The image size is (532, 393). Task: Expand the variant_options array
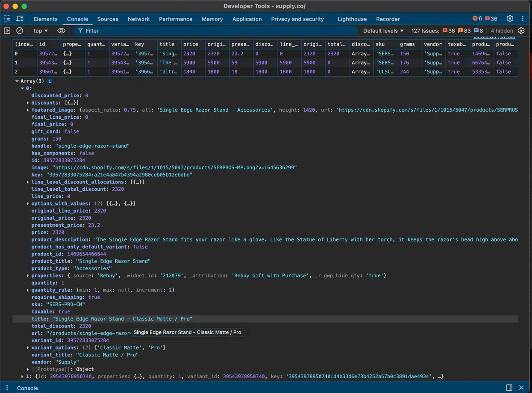coord(28,347)
